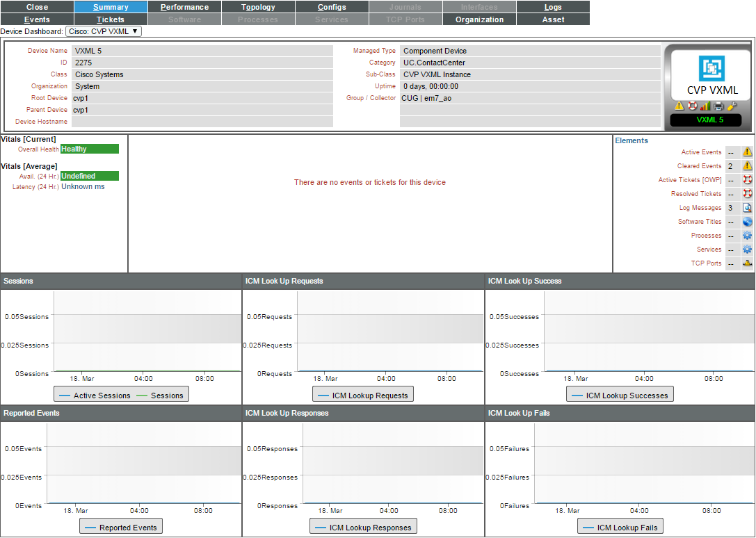Open the Logs tab
756x538 pixels.
(x=553, y=7)
